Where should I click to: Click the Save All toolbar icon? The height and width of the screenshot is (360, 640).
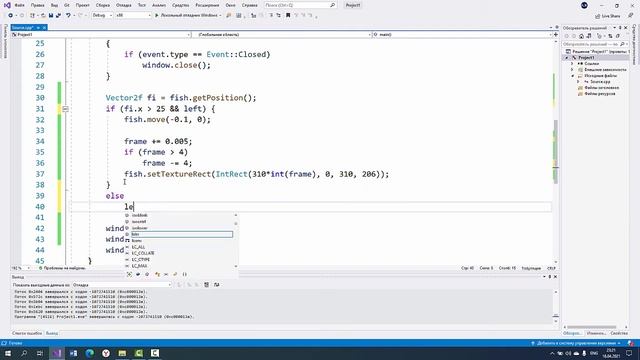click(58, 16)
